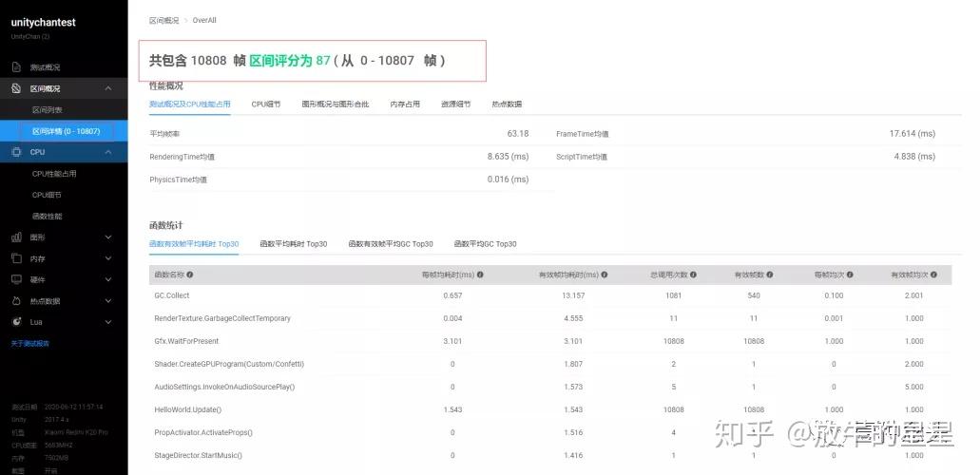Image resolution: width=980 pixels, height=475 pixels.
Task: Select 函数平均耗时 Top30 tab
Action: (294, 244)
